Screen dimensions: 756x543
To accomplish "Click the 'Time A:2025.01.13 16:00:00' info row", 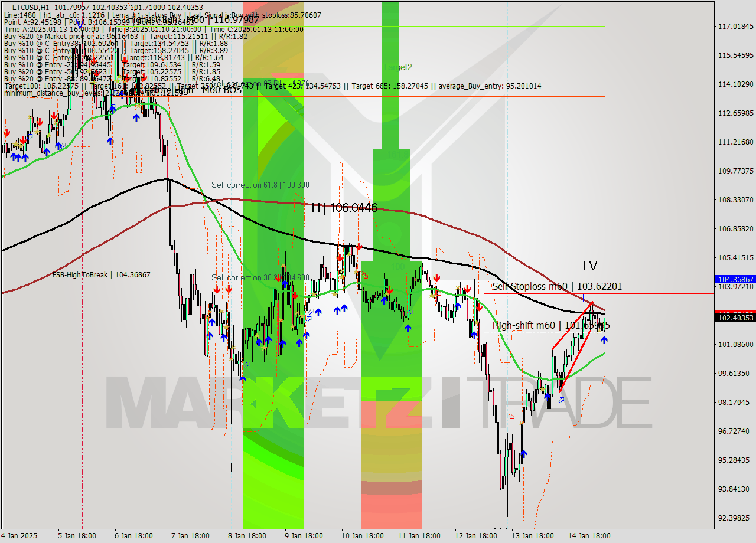I will pos(154,29).
